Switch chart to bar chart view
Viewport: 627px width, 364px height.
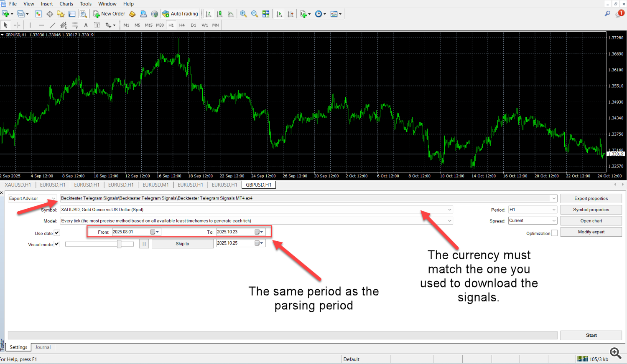click(208, 14)
